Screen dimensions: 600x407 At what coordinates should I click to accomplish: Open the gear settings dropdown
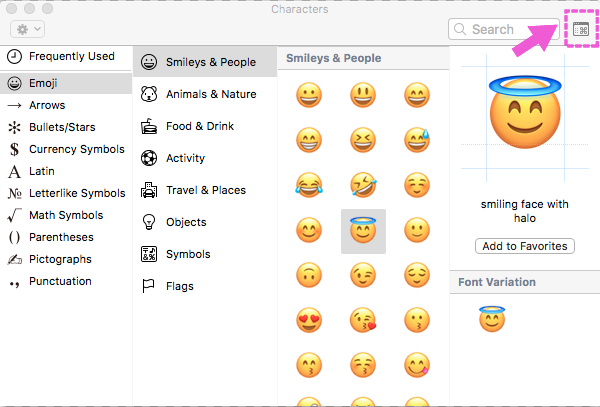point(28,29)
